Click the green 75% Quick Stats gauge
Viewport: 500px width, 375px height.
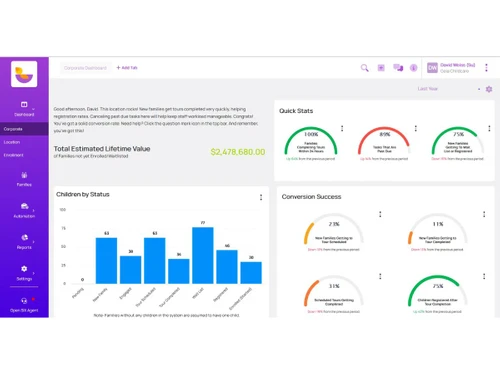pos(458,142)
